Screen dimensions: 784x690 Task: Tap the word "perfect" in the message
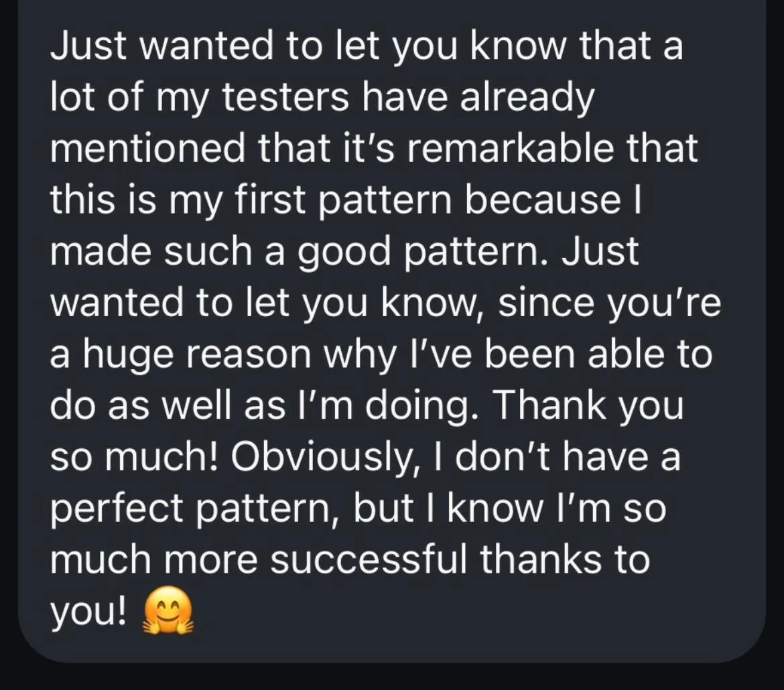tap(117, 510)
